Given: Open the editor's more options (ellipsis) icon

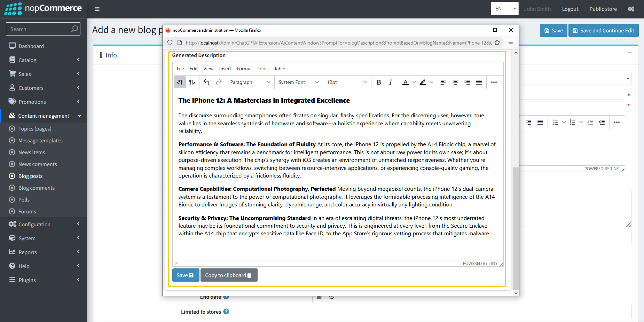Looking at the screenshot, I should [494, 82].
